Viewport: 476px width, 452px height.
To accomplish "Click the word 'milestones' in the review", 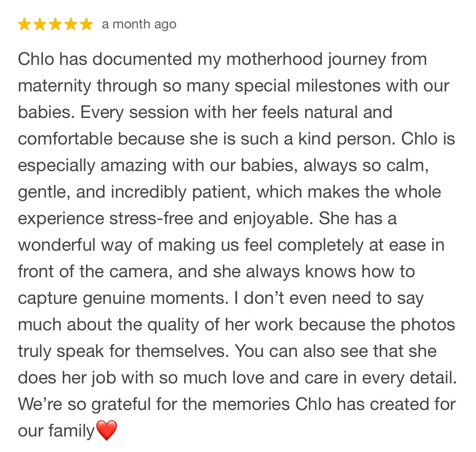I will click(x=338, y=86).
